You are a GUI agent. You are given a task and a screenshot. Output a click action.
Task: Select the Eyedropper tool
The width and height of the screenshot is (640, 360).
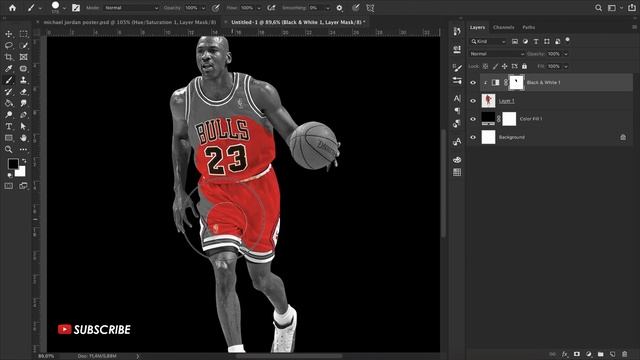click(x=9, y=69)
